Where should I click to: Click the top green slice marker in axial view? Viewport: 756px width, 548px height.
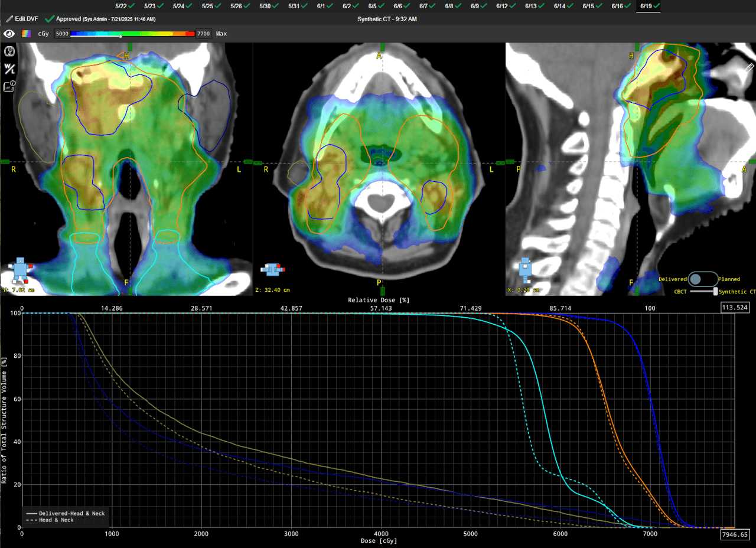click(382, 46)
